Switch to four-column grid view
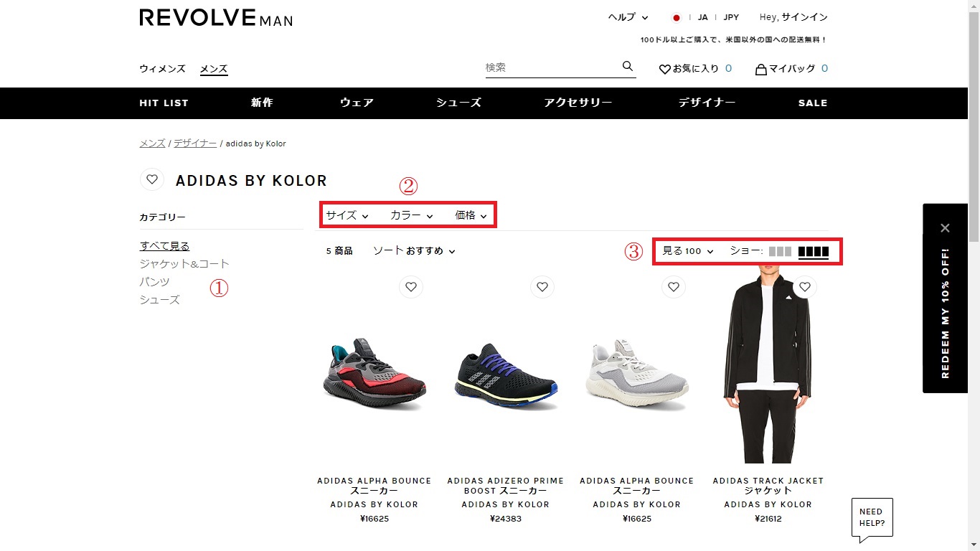 pos(814,252)
